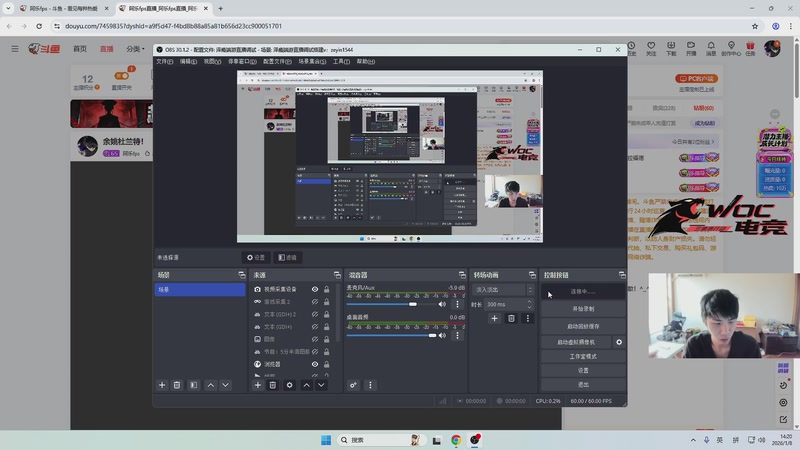
Task: Open the OBS 文件(F) menu
Action: (164, 61)
